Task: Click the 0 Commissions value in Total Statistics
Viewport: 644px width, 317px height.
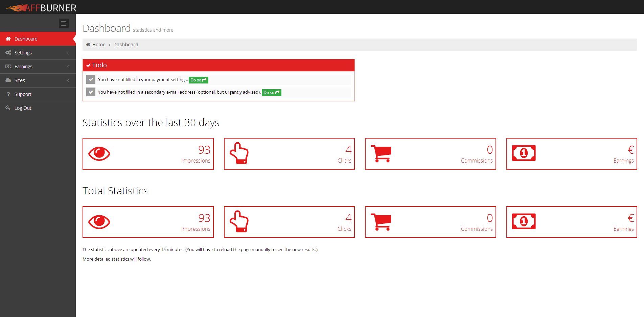Action: coord(490,218)
